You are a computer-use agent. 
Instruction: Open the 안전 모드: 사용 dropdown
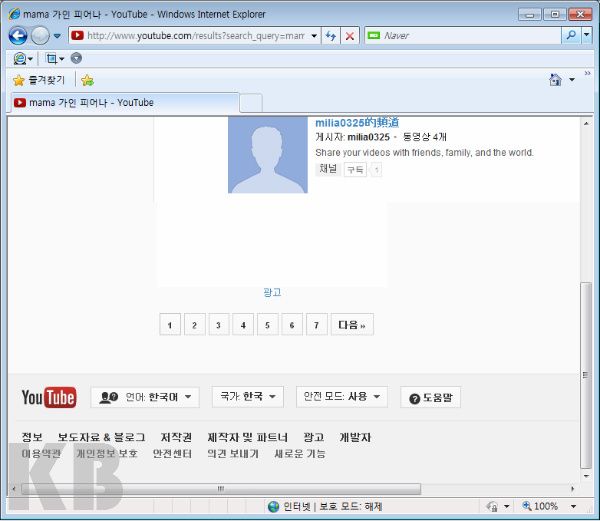click(342, 397)
